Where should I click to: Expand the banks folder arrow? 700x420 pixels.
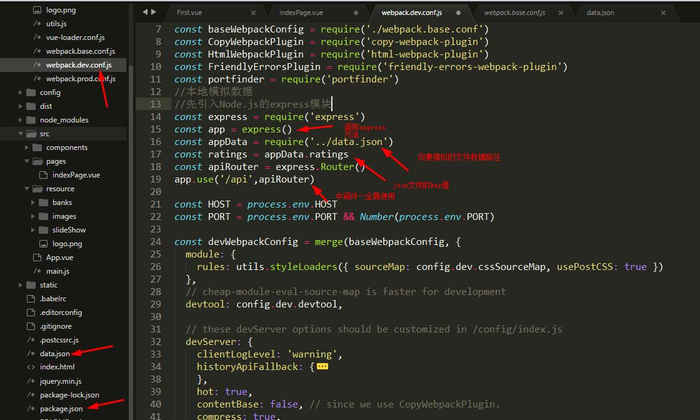click(x=33, y=203)
